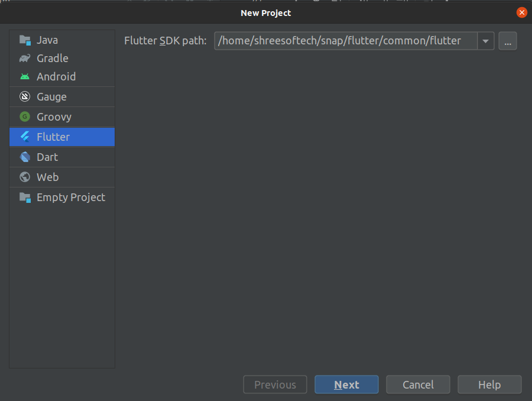
Task: Click the green Android robot icon
Action: click(x=25, y=77)
